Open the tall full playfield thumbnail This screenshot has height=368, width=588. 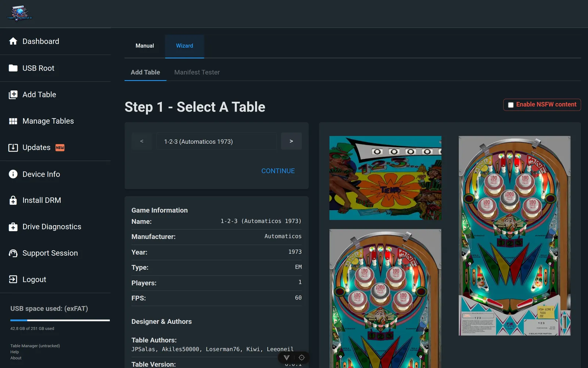coord(514,236)
